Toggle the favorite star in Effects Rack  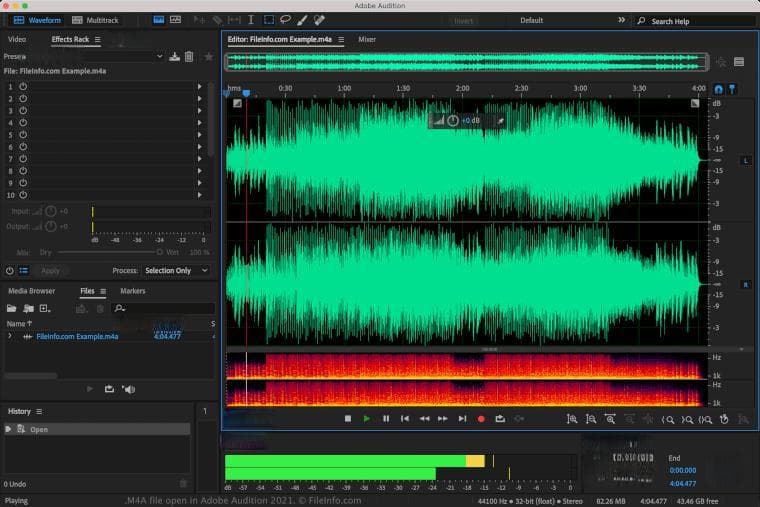pyautogui.click(x=208, y=57)
